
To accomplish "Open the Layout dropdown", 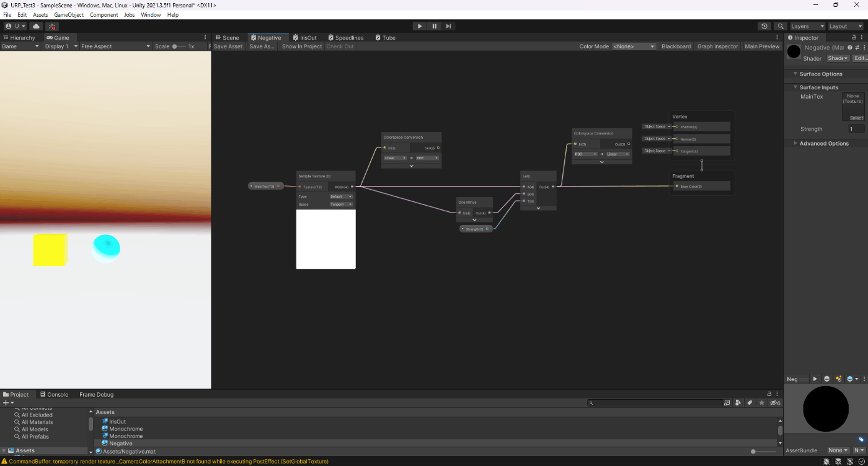I will pyautogui.click(x=846, y=27).
